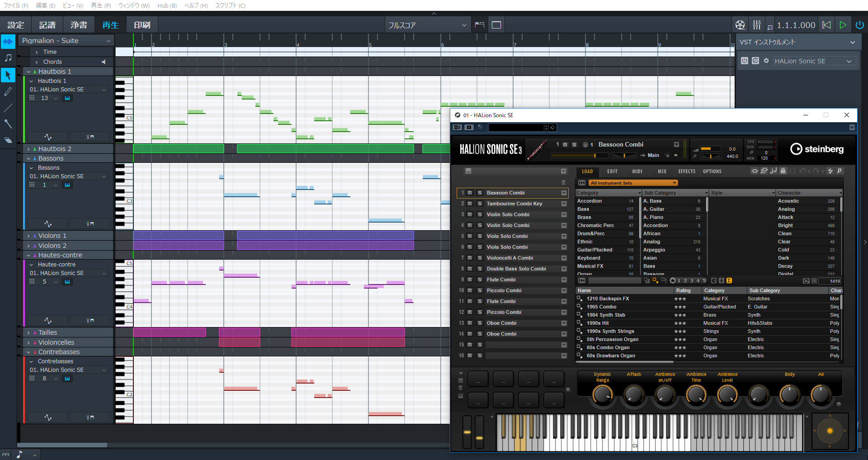Screen dimensions: 868x460
Task: Switch to the 記譜 mode tab
Action: [x=47, y=25]
